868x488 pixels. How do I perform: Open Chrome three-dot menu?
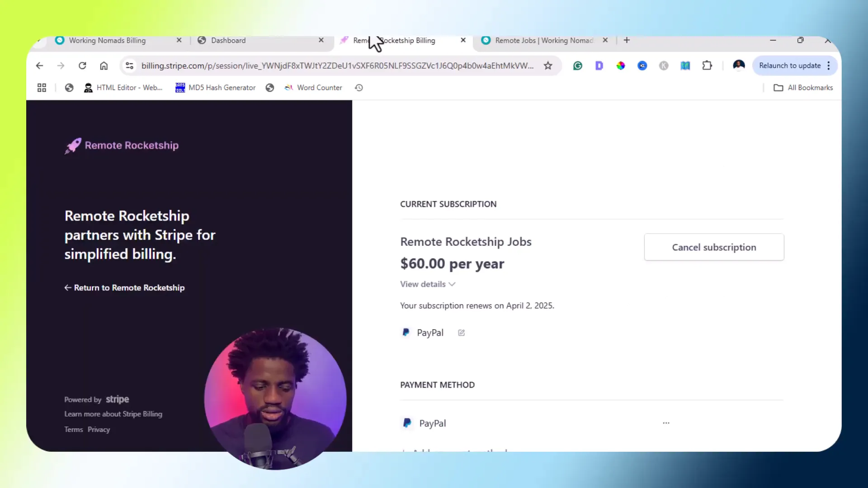(x=829, y=66)
